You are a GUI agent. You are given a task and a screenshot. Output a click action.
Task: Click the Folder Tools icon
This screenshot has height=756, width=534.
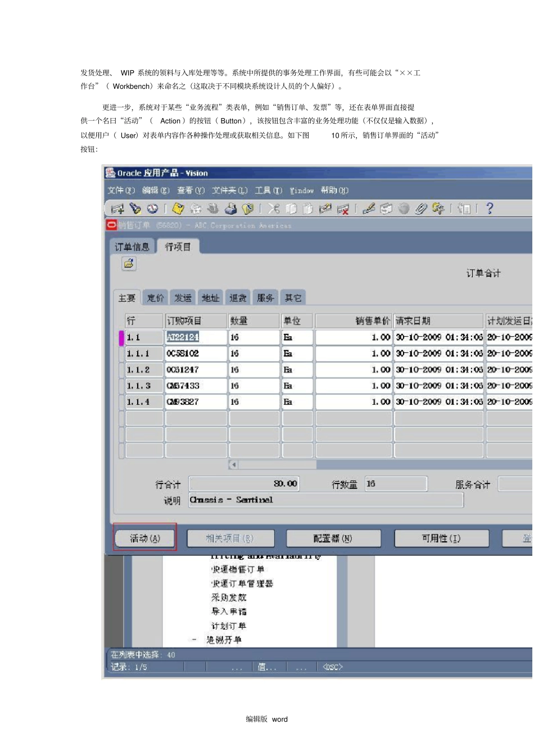coord(438,209)
